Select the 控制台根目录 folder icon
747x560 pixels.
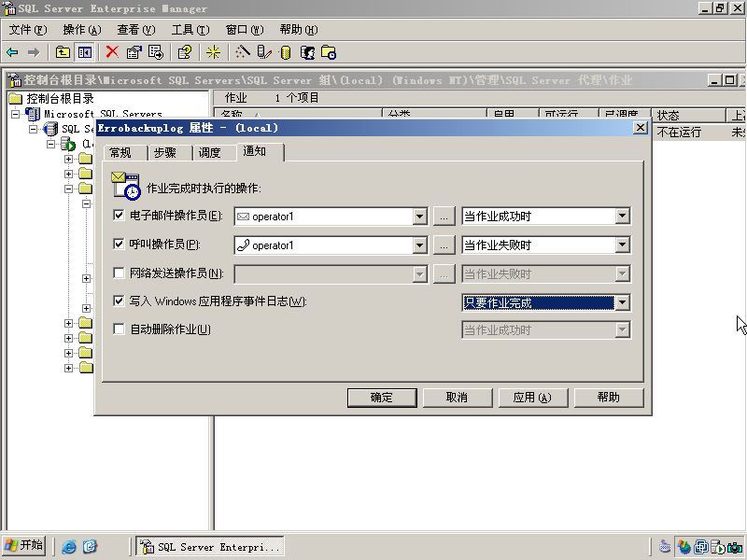coord(15,99)
